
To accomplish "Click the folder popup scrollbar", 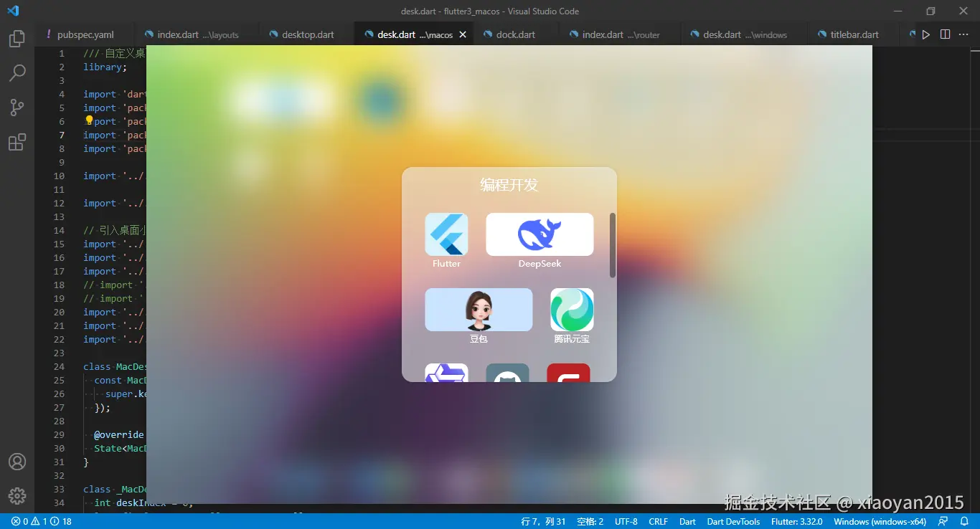I will coord(613,245).
